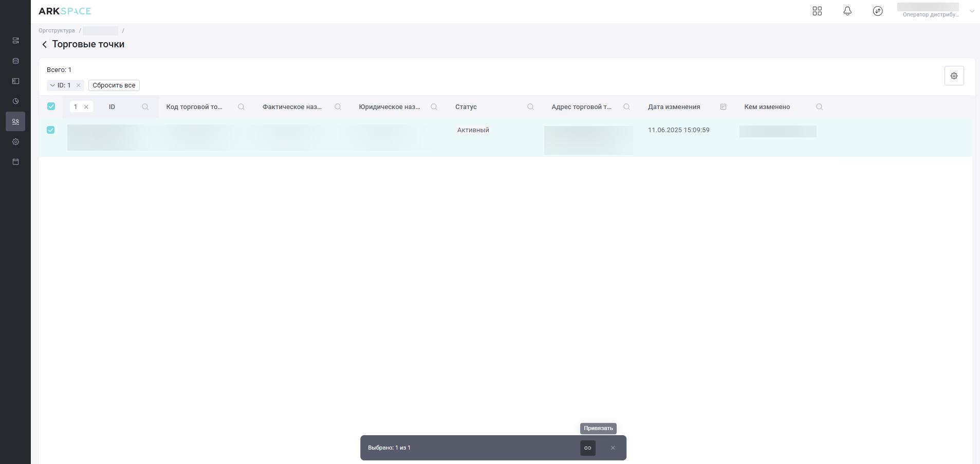Open the sidebar settings gear icon
Image resolution: width=980 pixels, height=464 pixels.
click(15, 141)
